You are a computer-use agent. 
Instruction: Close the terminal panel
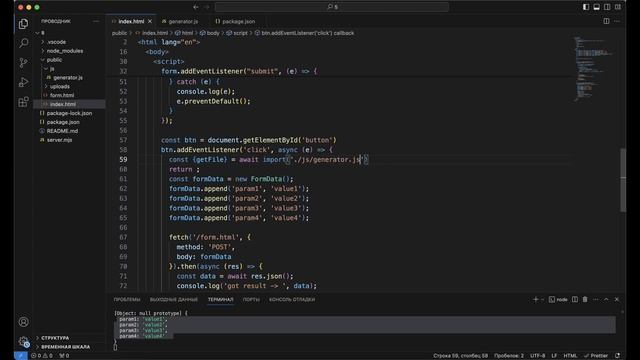click(617, 300)
